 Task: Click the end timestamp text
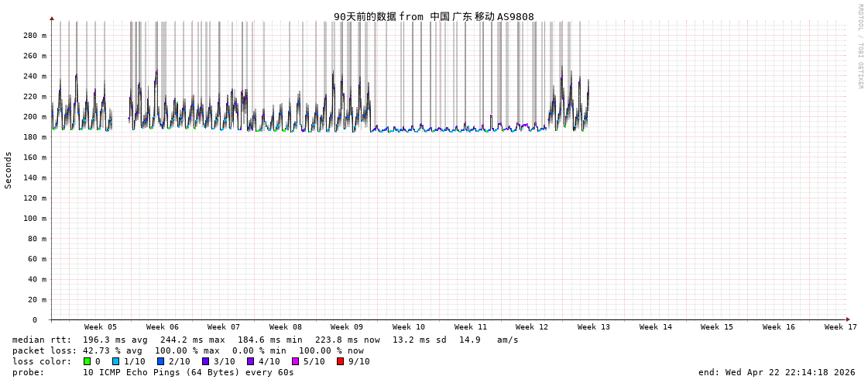[x=777, y=372]
